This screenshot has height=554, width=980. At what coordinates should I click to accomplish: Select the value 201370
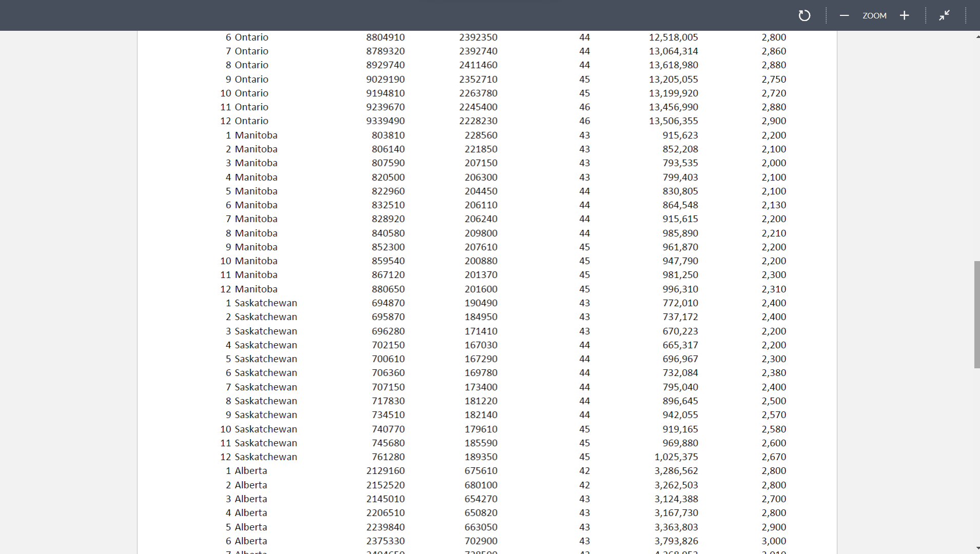pos(481,275)
